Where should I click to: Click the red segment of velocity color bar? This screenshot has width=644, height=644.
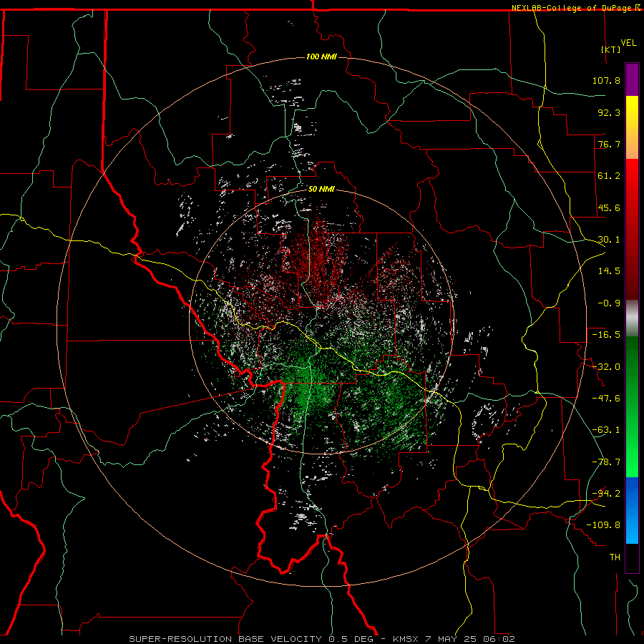(x=632, y=229)
